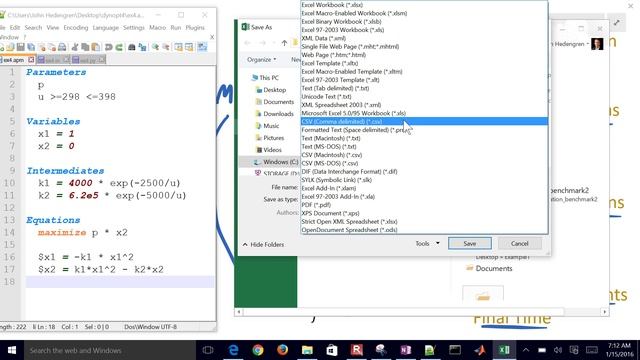
Task: Select Windows (C:) drive in navigation pane
Action: pyautogui.click(x=276, y=162)
